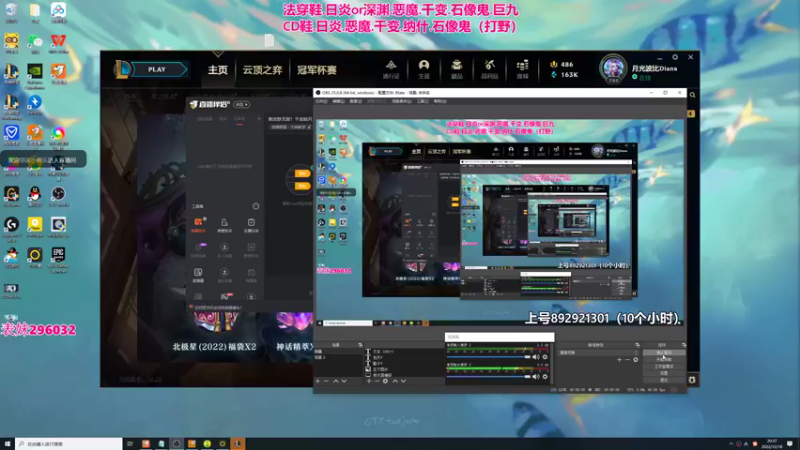Open the League collection (藏品) icon
The image size is (800, 450).
(457, 69)
